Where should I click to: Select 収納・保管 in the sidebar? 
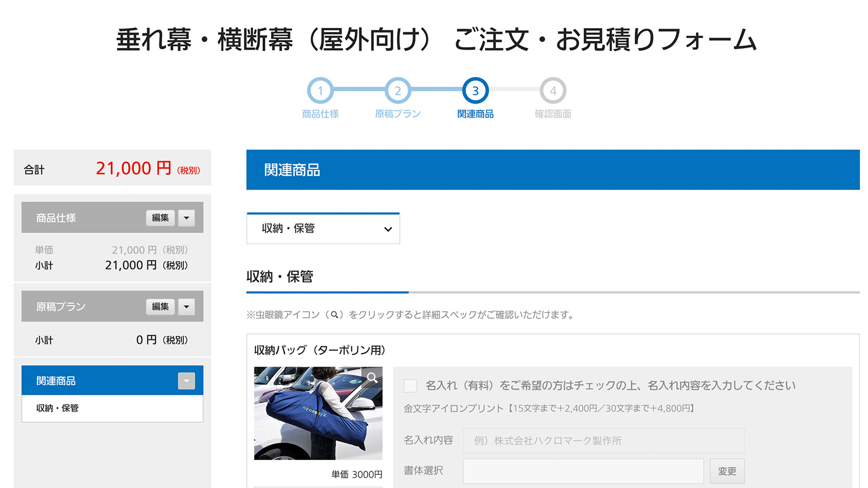tap(58, 408)
